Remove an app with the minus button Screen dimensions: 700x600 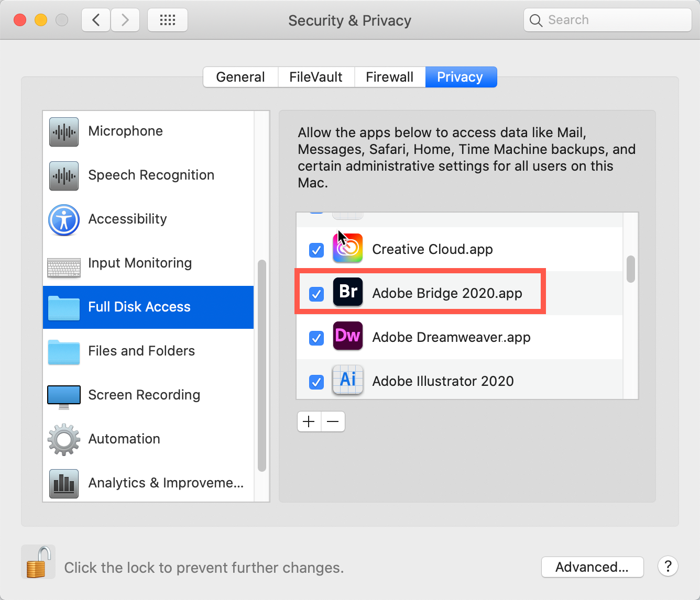(x=333, y=421)
